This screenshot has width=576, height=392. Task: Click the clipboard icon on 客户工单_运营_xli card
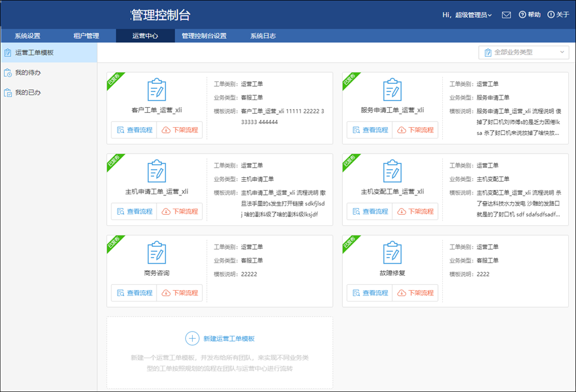pos(157,91)
